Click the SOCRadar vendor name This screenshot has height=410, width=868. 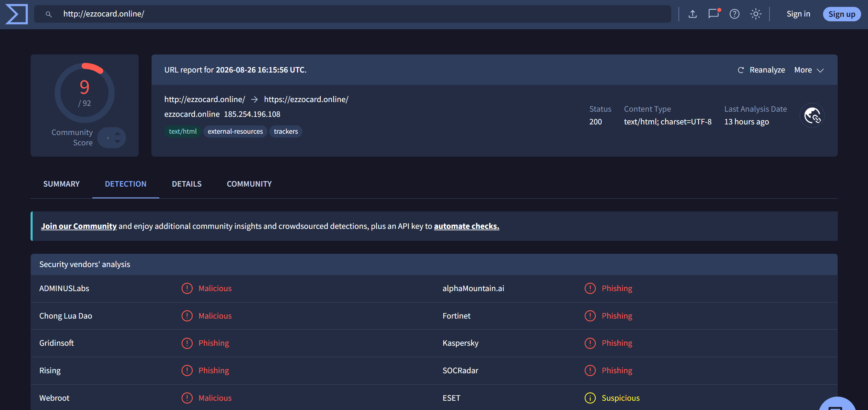click(460, 370)
